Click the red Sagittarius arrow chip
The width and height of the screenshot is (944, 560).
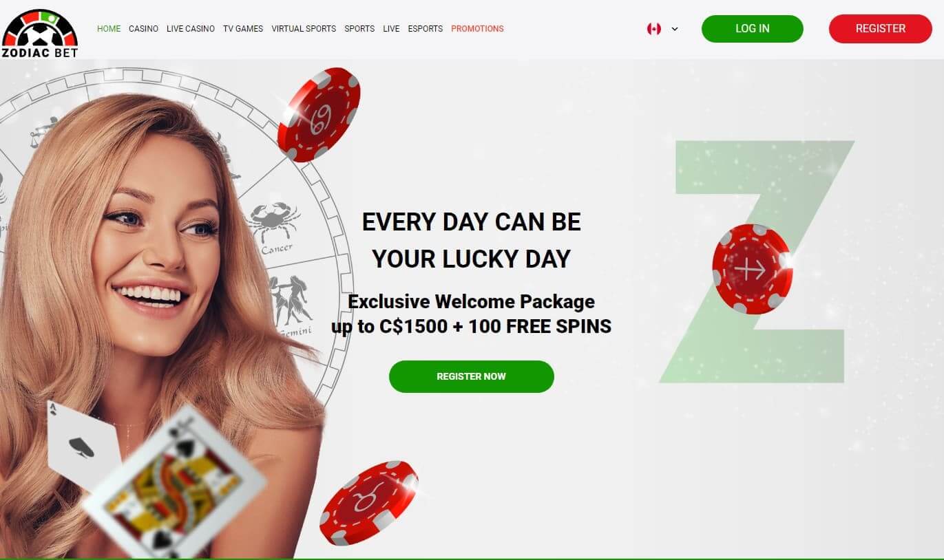tap(753, 269)
